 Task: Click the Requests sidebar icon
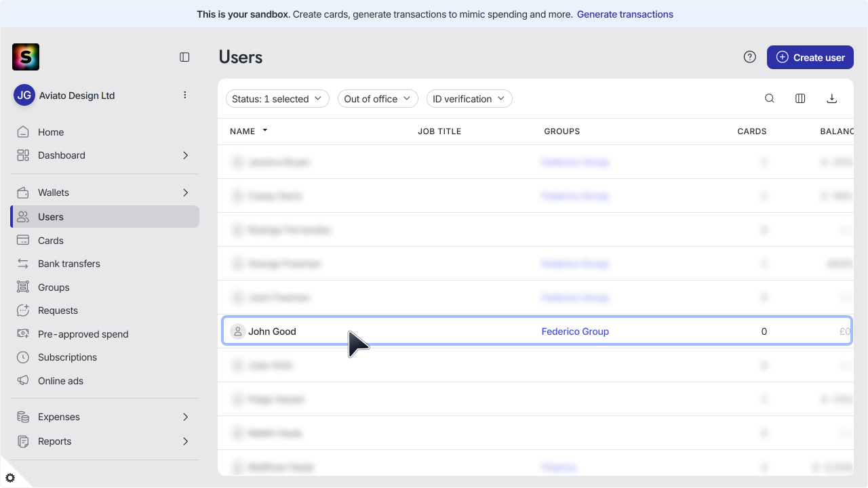(23, 310)
